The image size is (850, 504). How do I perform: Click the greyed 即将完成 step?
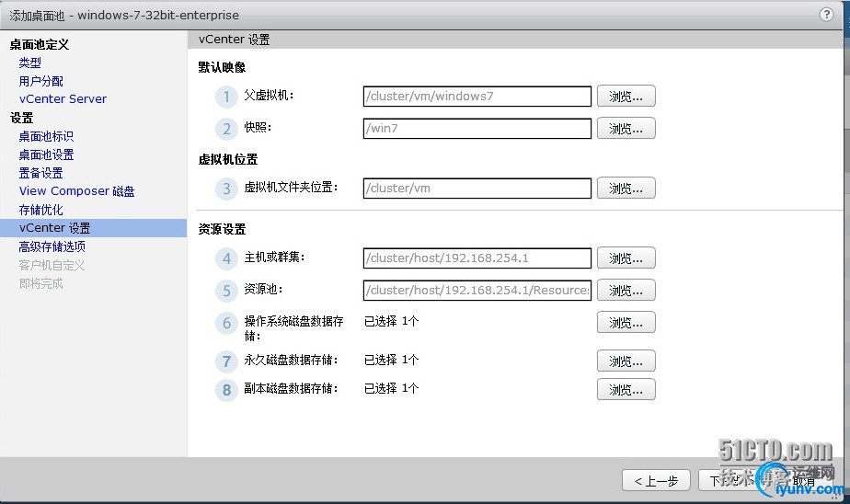[41, 283]
